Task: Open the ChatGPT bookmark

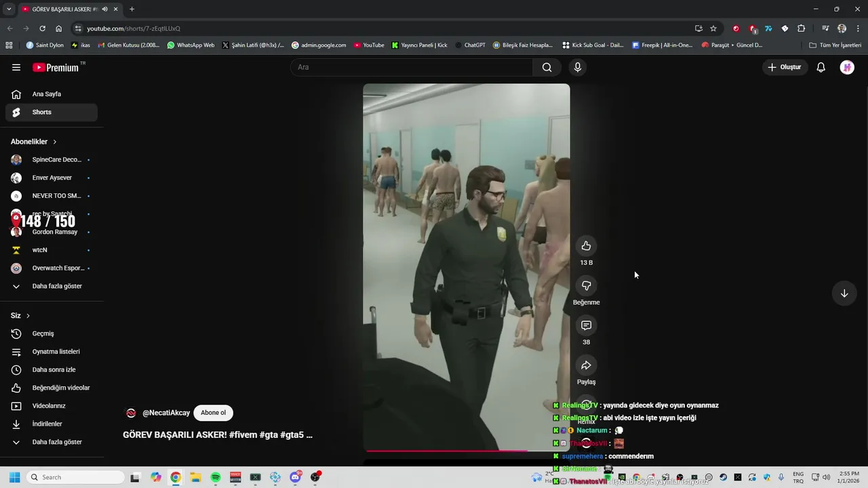Action: [x=470, y=45]
